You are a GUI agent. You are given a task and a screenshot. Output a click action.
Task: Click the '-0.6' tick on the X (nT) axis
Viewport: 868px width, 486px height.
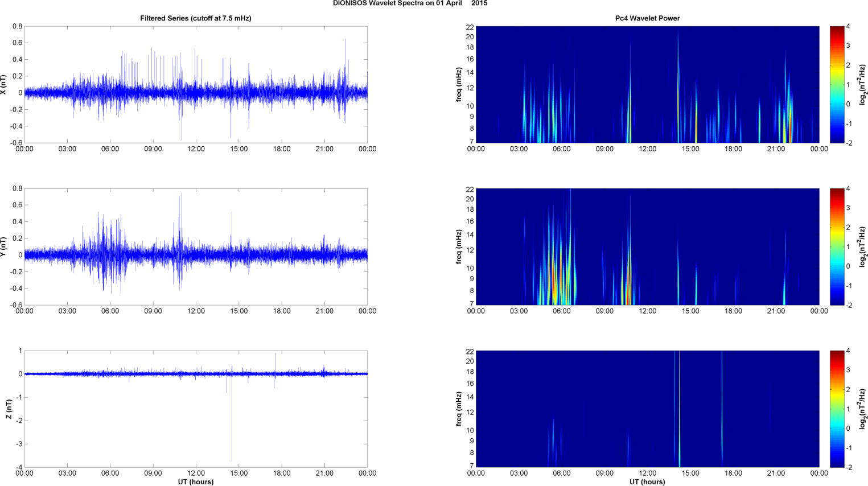17,143
